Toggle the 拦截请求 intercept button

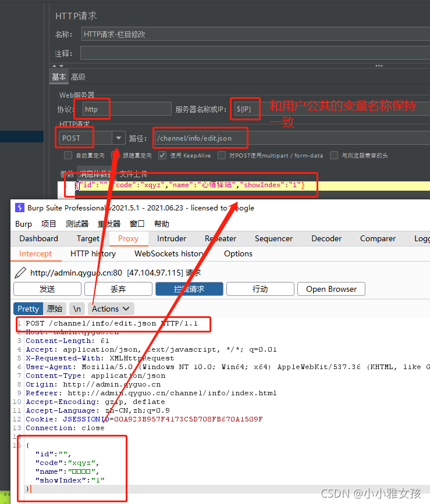(189, 289)
